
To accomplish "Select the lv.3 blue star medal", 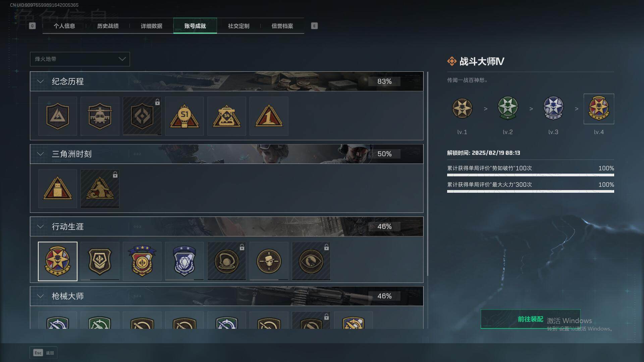I will pos(553,109).
